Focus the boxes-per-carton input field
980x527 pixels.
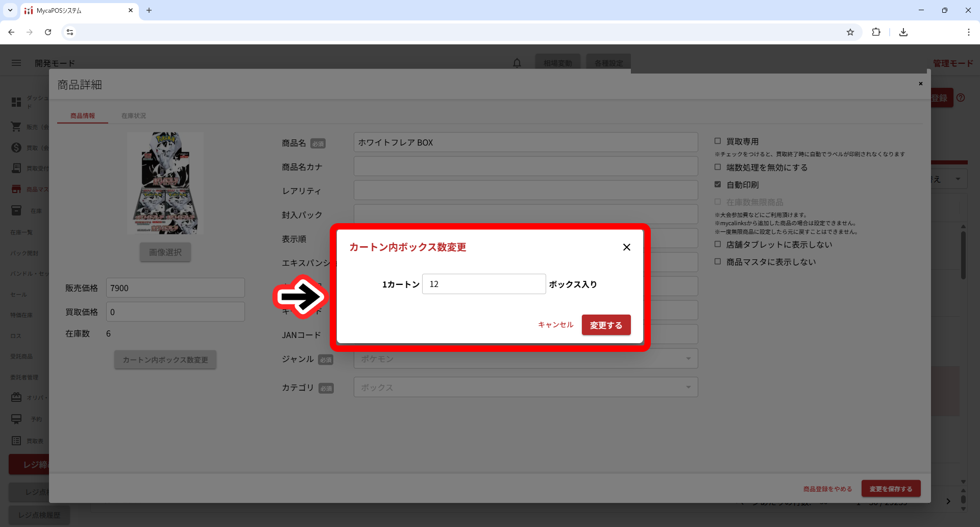coord(483,284)
